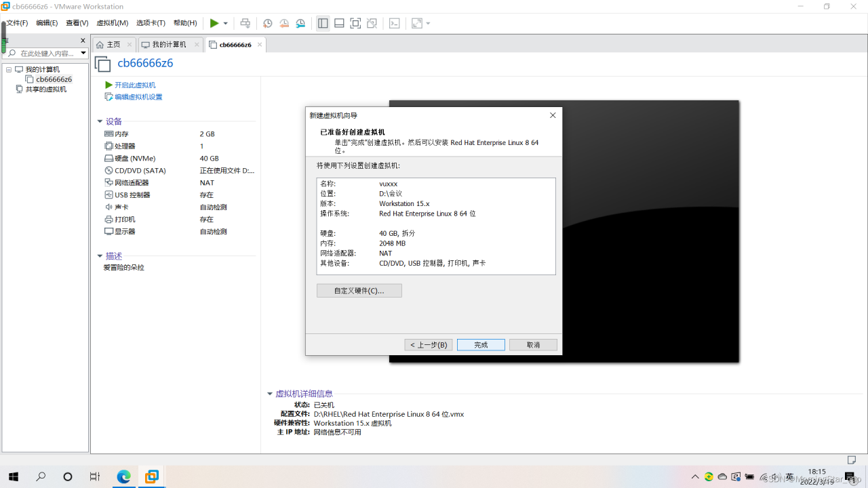Click the 网络适配器 network adapter icon
This screenshot has width=868, height=488.
tap(108, 183)
